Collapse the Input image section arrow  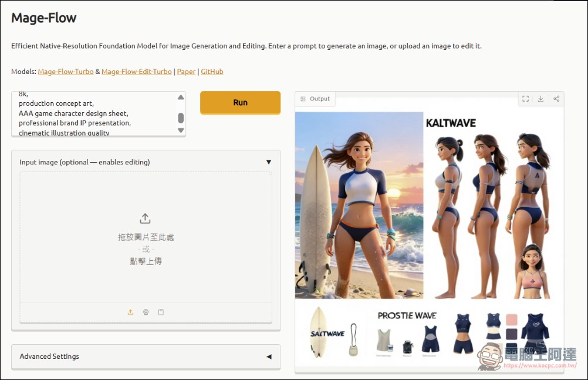tap(269, 162)
